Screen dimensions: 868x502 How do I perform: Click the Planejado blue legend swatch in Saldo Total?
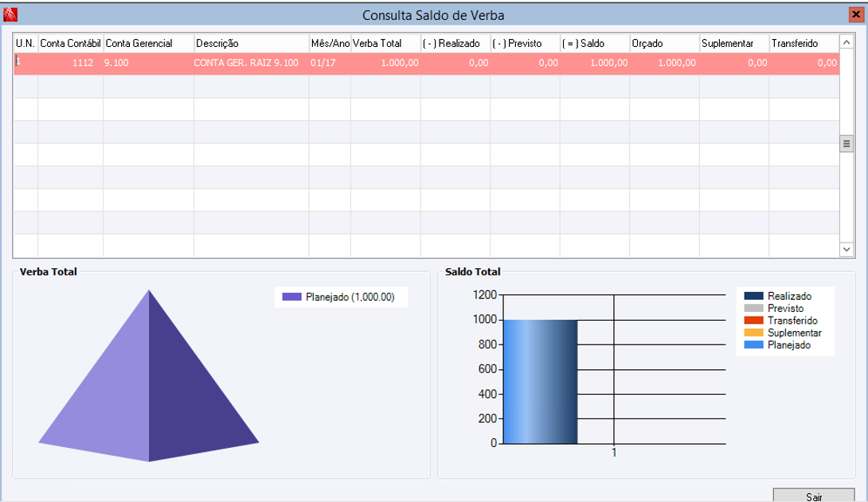753,345
